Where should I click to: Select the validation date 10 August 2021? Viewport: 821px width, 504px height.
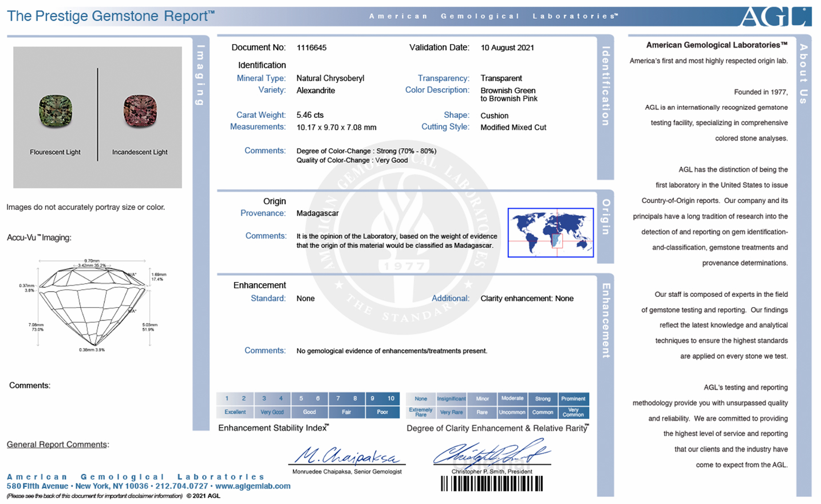[507, 48]
